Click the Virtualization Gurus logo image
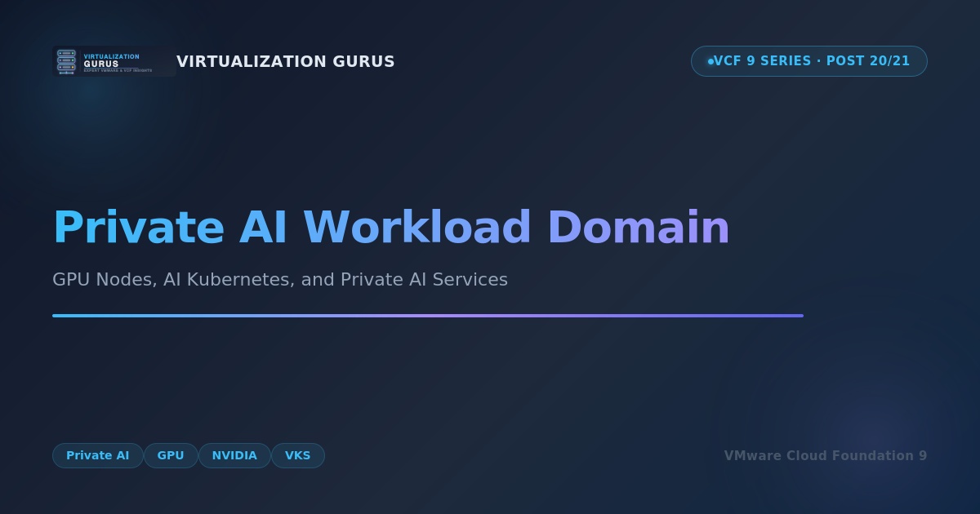 point(114,61)
